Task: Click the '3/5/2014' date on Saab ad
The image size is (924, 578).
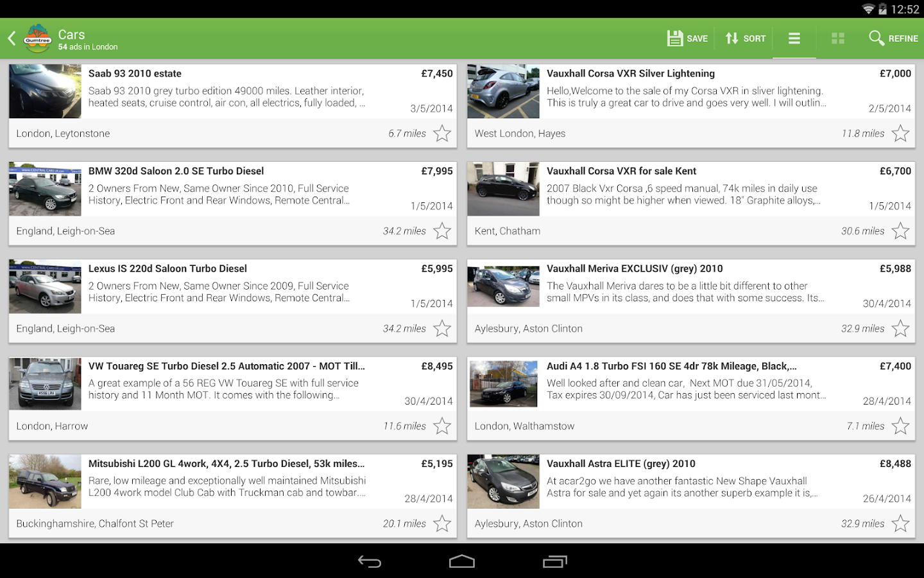Action: (x=431, y=109)
